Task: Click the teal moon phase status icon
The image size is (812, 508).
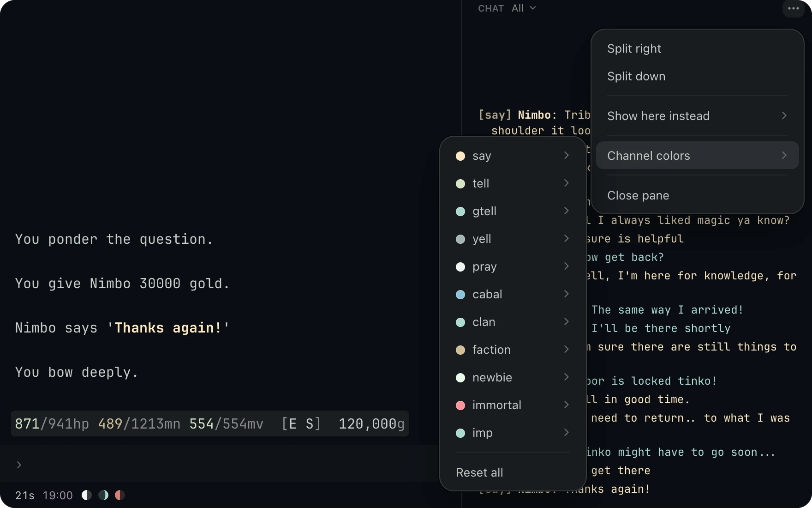Action: coord(103,495)
